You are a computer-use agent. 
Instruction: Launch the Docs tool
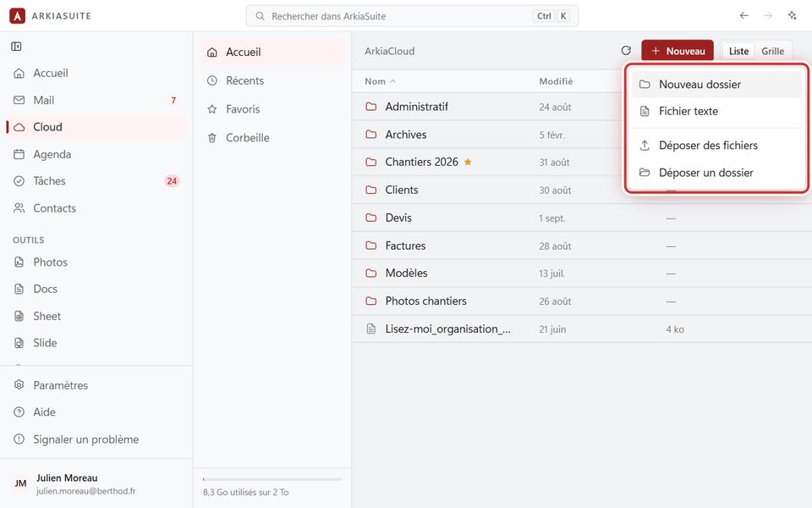96,289
